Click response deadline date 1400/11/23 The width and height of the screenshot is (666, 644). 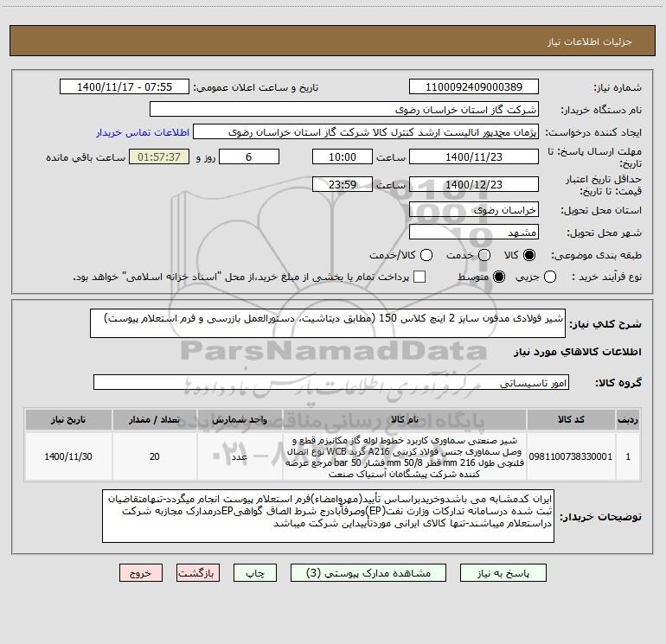[x=474, y=156]
